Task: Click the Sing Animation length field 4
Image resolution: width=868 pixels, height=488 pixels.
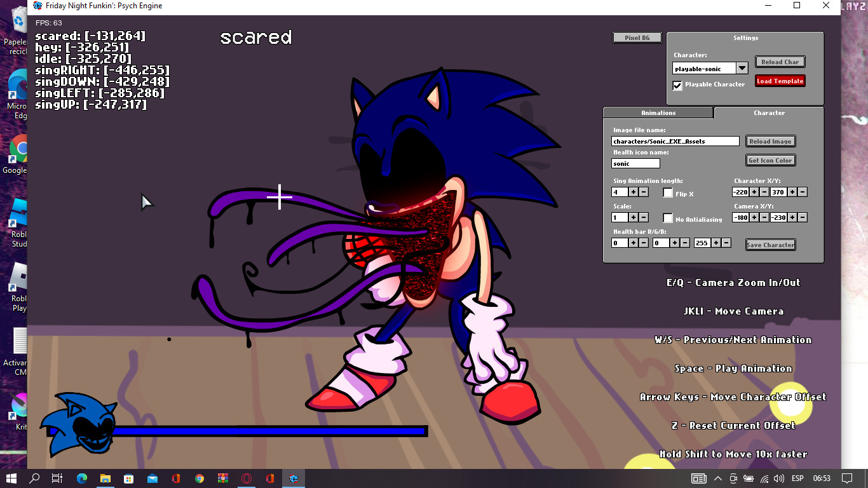Action: [x=620, y=192]
